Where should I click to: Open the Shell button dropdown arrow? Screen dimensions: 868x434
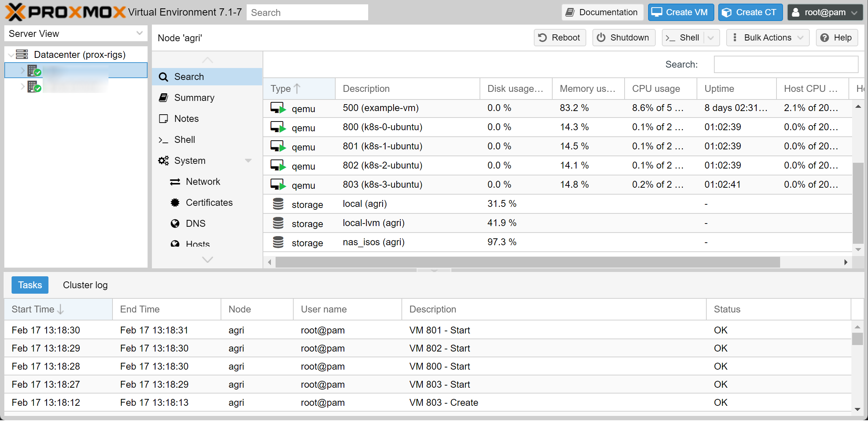[711, 38]
